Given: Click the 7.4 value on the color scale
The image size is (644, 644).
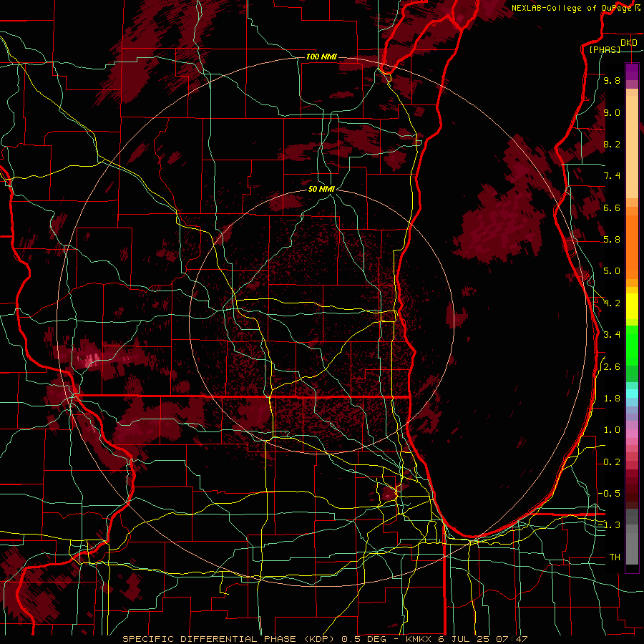Looking at the screenshot, I should 612,176.
